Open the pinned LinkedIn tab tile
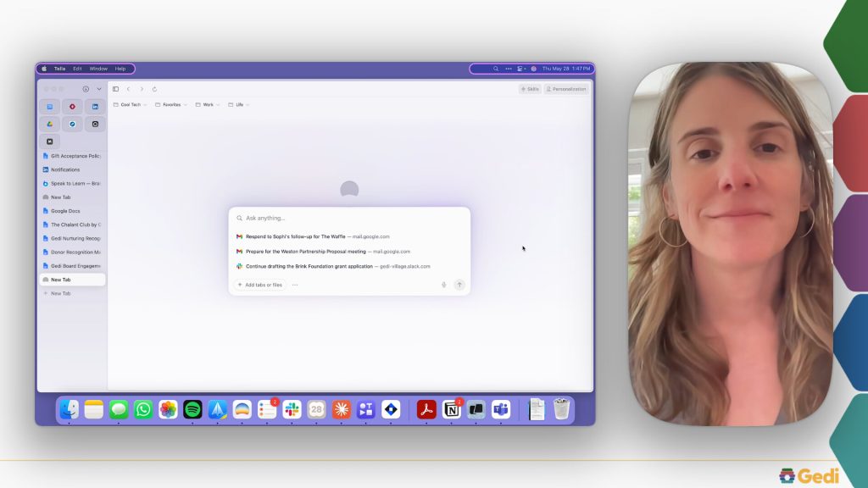This screenshot has width=868, height=488. (x=95, y=106)
